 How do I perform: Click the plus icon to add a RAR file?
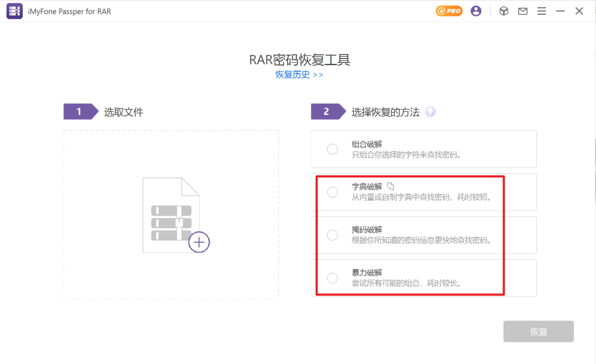point(199,242)
